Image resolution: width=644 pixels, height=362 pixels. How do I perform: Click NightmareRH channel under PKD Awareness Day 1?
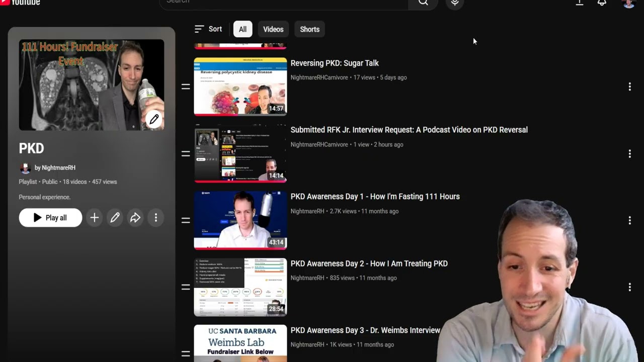click(x=307, y=211)
